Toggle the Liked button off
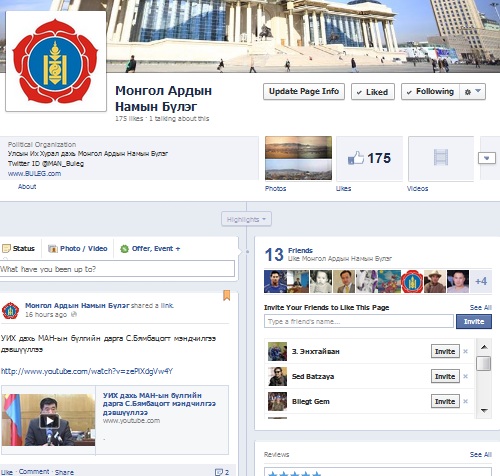500x476 pixels. [373, 92]
